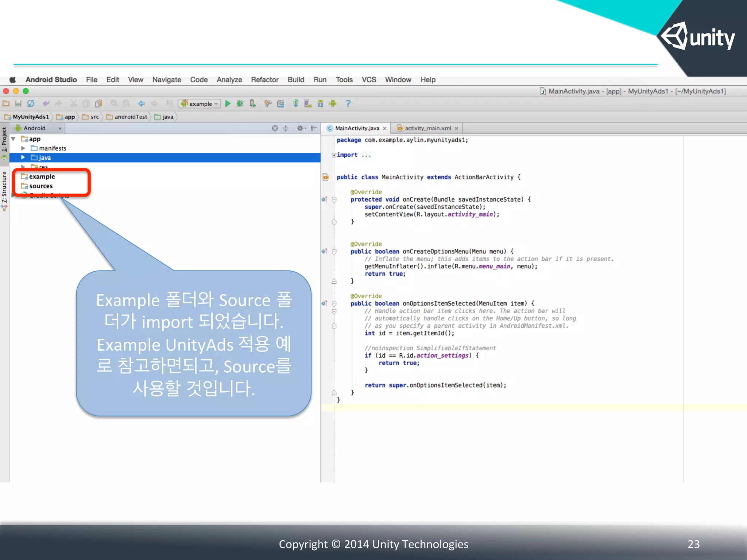Open Project panel gear settings menu
Screen dimensions: 747x560
coord(301,128)
